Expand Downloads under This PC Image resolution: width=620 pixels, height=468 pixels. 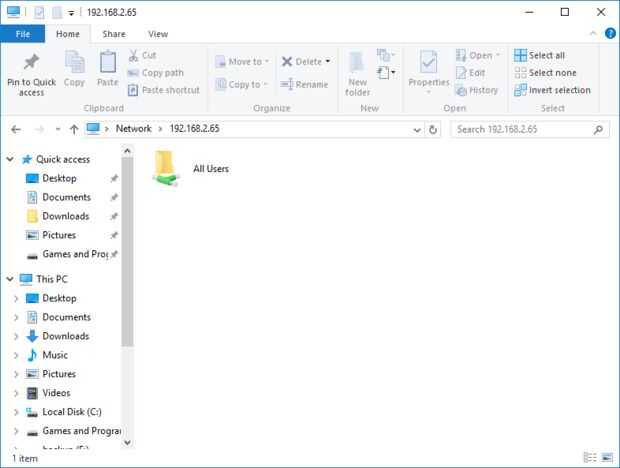pyautogui.click(x=16, y=336)
